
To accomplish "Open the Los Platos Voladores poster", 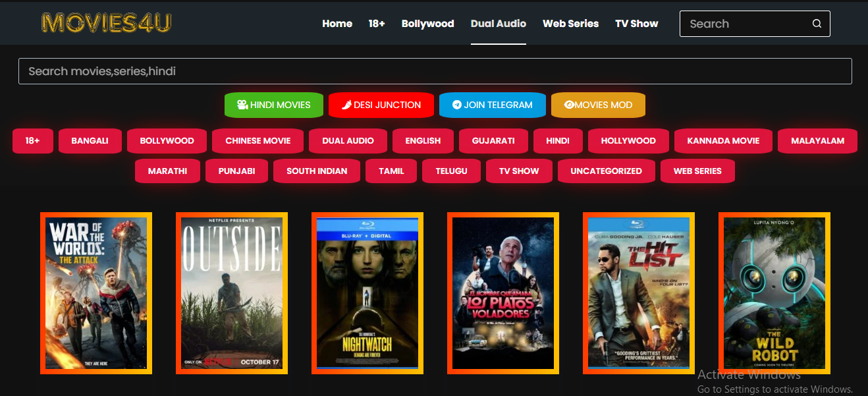I will (x=503, y=293).
